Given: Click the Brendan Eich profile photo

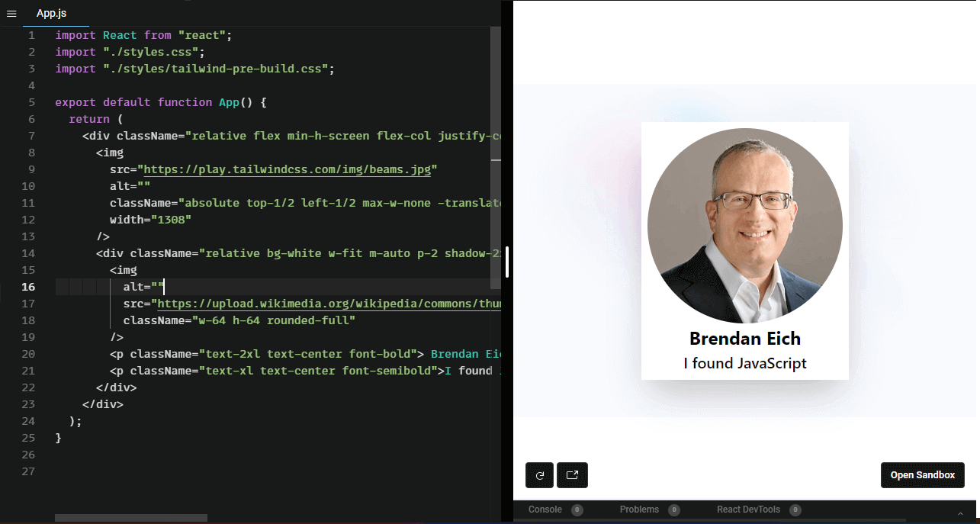Looking at the screenshot, I should click(745, 226).
